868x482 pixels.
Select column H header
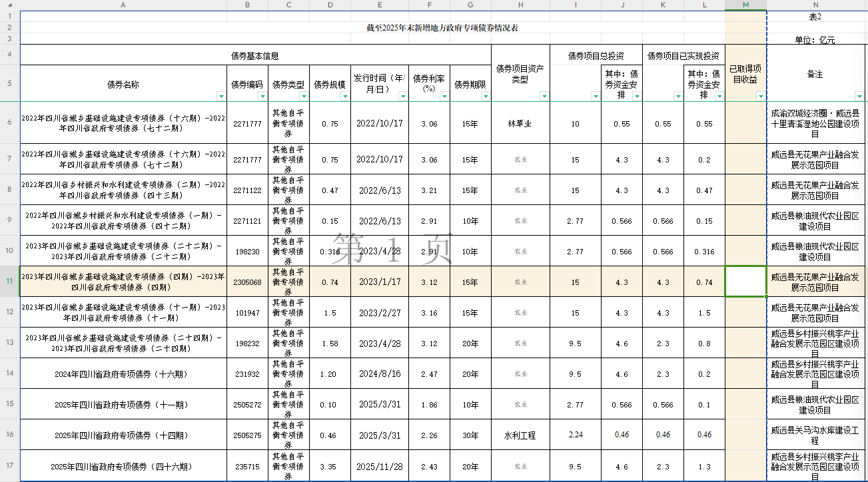pyautogui.click(x=520, y=5)
